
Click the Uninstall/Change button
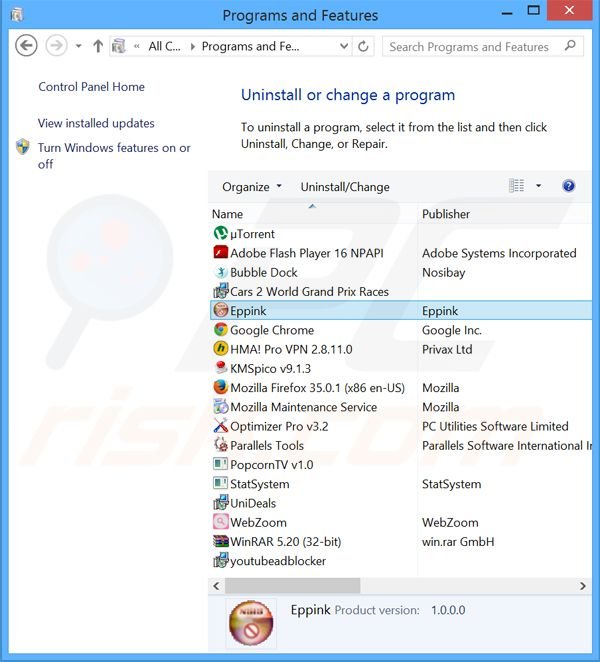pyautogui.click(x=345, y=187)
